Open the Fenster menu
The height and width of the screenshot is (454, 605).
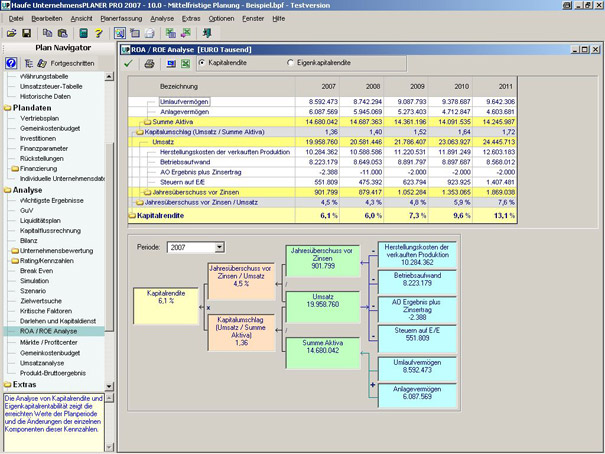[253, 19]
